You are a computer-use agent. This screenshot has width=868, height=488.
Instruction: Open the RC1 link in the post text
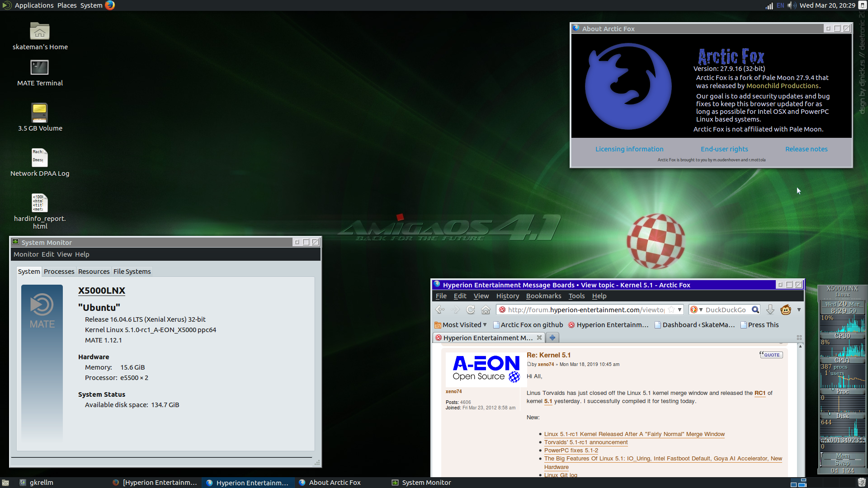[760, 393]
